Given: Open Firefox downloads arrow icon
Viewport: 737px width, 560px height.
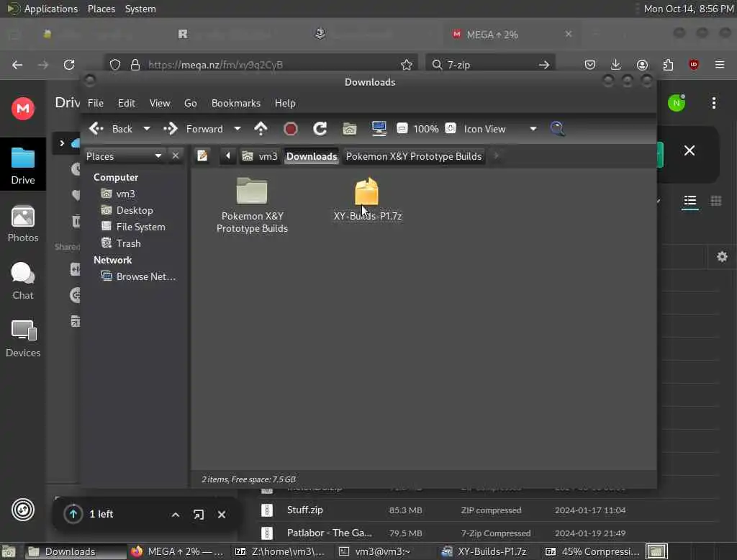Looking at the screenshot, I should click(x=616, y=64).
